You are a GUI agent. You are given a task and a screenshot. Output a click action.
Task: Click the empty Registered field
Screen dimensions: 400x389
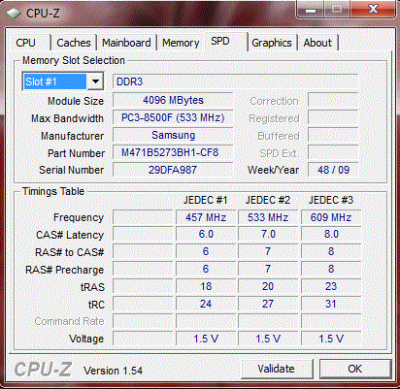click(x=333, y=118)
